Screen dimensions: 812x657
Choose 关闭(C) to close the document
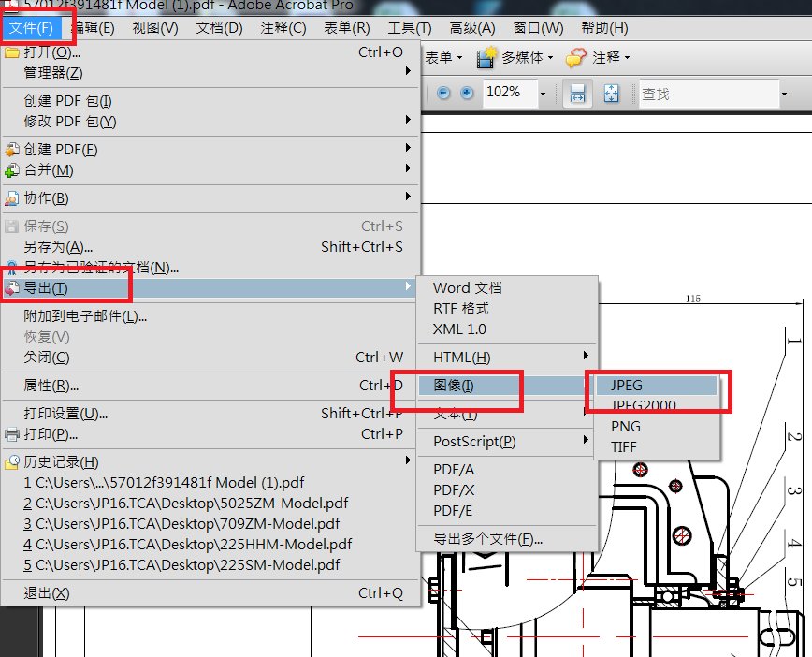click(210, 358)
